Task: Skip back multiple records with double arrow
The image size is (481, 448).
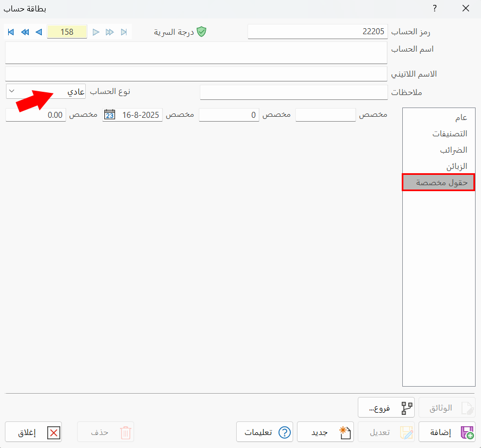Action: [25, 32]
